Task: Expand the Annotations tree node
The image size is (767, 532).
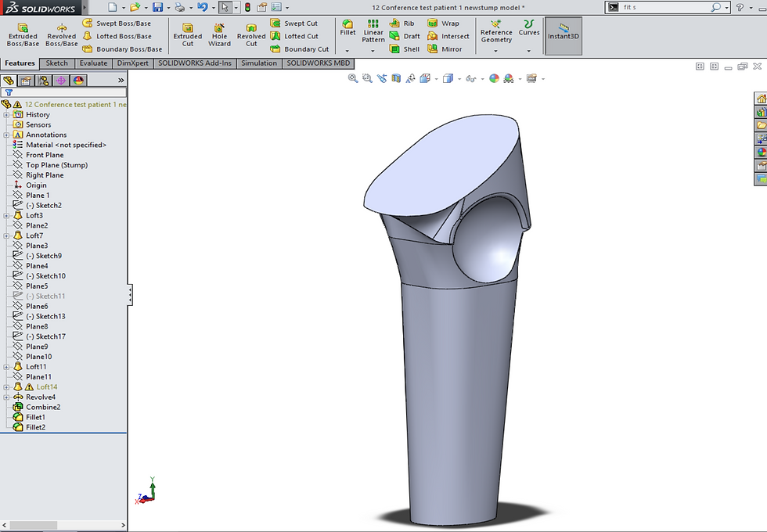Action: [6, 135]
